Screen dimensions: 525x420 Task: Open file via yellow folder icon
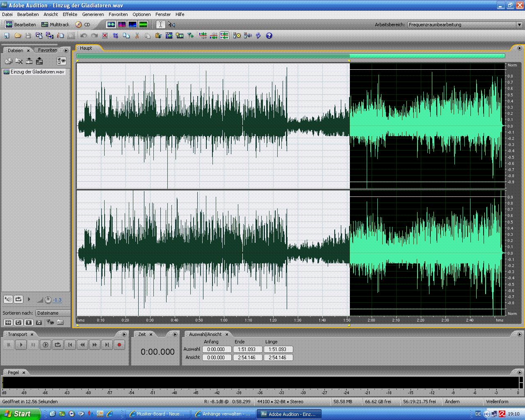click(18, 36)
